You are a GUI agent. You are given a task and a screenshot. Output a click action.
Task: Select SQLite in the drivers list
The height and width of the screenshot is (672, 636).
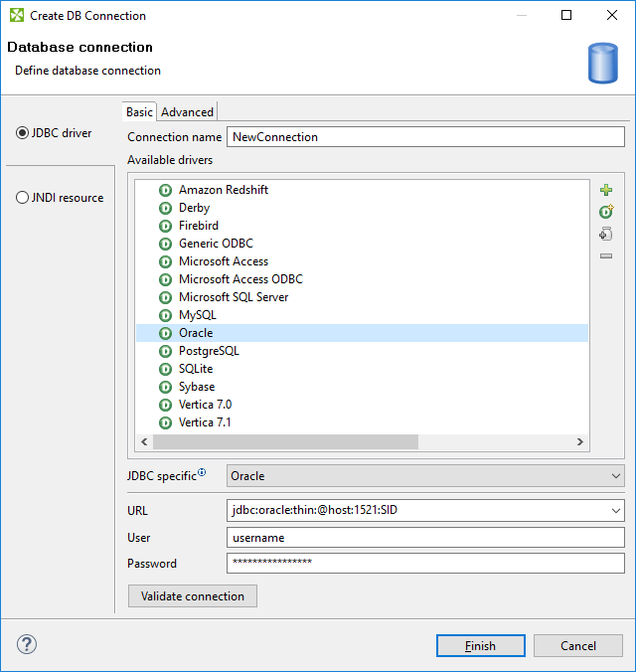(x=196, y=369)
